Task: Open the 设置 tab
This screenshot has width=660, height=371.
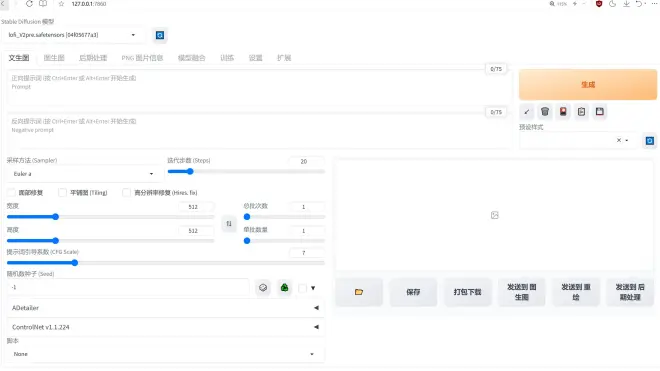Action: [255, 58]
